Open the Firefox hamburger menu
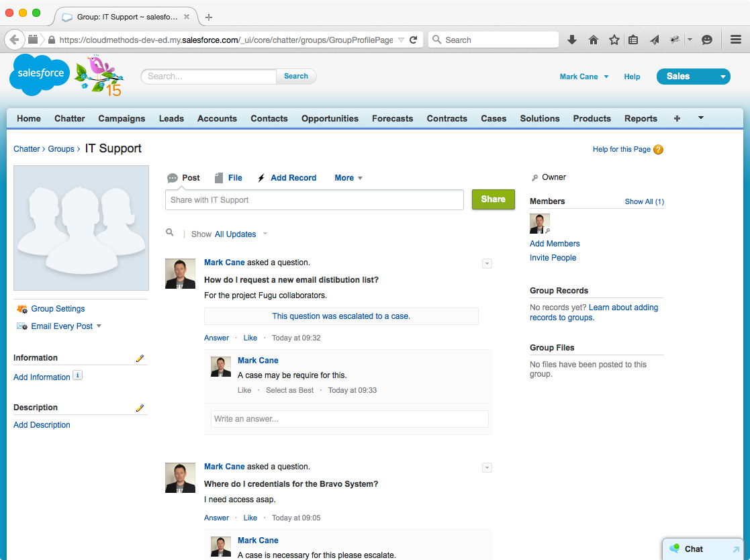This screenshot has height=560, width=750. [736, 40]
